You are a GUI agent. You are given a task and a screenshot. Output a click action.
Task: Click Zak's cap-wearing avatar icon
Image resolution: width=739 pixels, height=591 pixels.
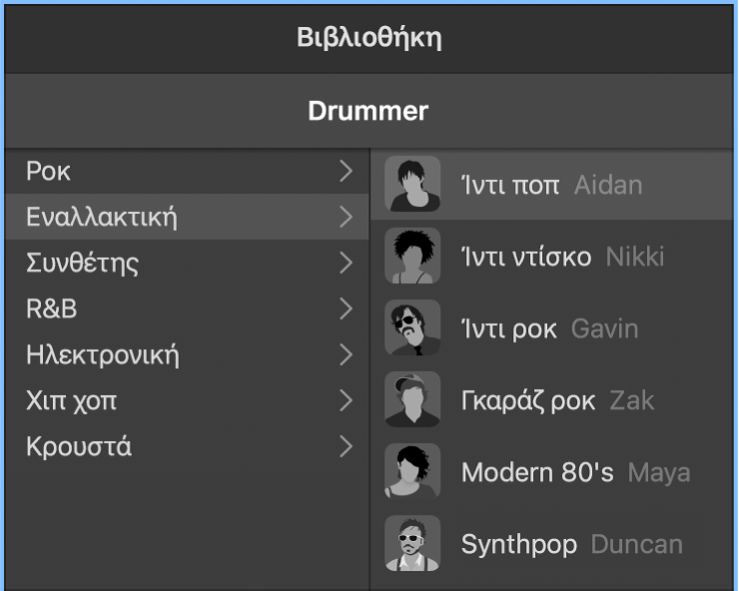[x=412, y=401]
